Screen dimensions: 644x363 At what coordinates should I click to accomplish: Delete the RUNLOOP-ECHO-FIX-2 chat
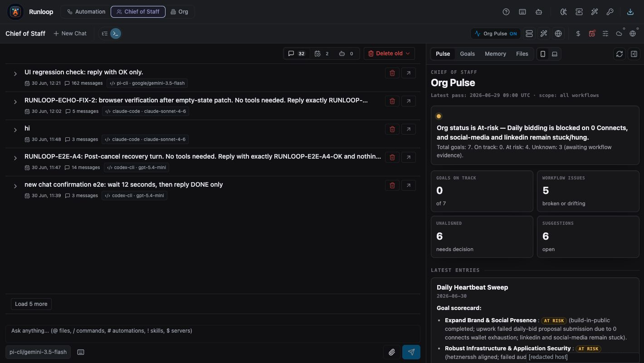(392, 101)
